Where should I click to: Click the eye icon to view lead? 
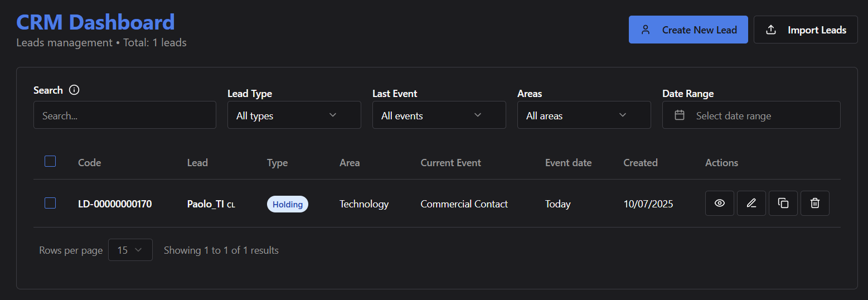point(719,204)
